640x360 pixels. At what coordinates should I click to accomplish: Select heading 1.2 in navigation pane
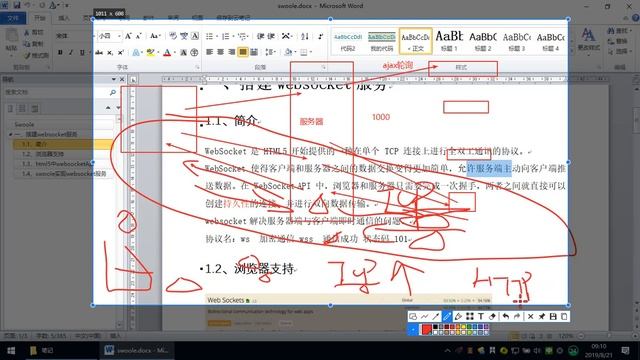click(x=62, y=154)
